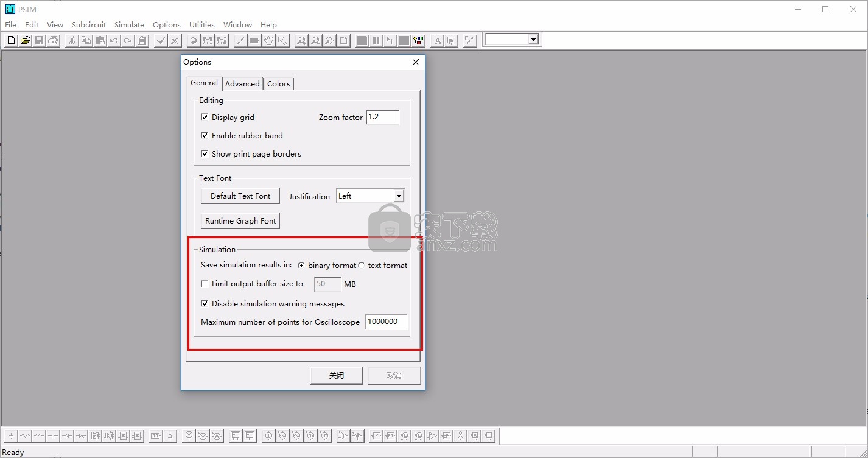868x458 pixels.
Task: Click the Runtime Graph Font button
Action: tap(240, 221)
